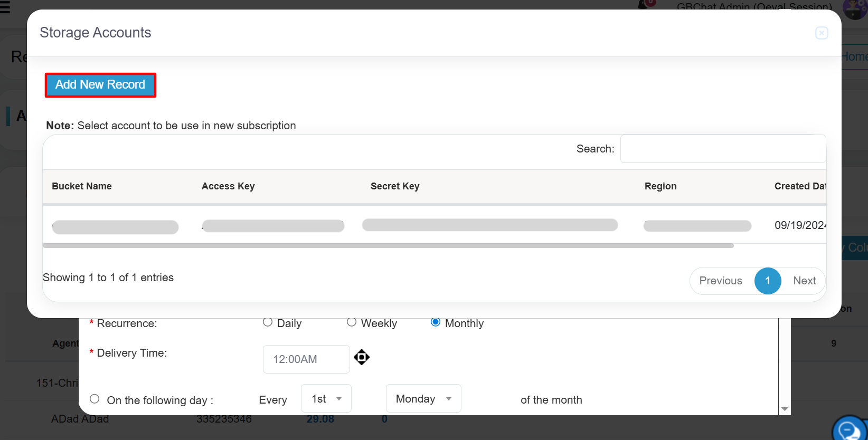
Task: Open the hamburger menu icon
Action: [5, 7]
